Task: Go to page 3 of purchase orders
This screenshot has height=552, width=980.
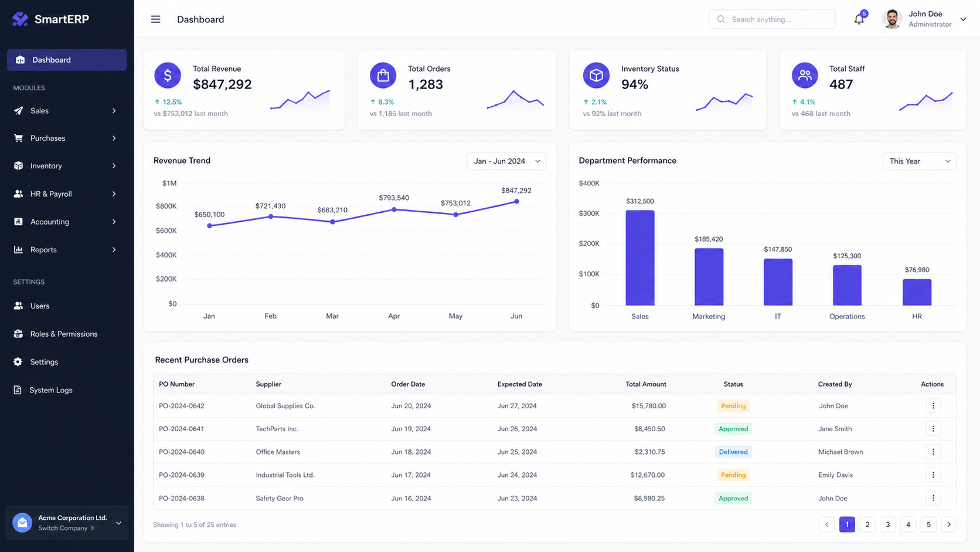Action: point(888,524)
